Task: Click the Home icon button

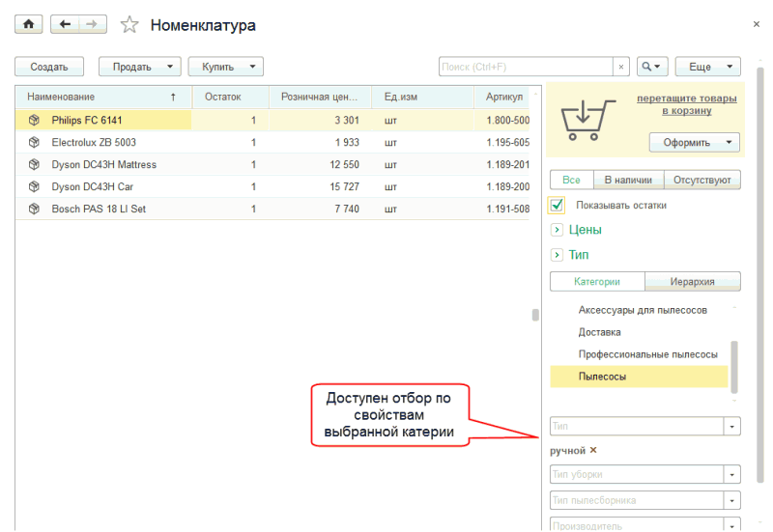Action: click(28, 24)
